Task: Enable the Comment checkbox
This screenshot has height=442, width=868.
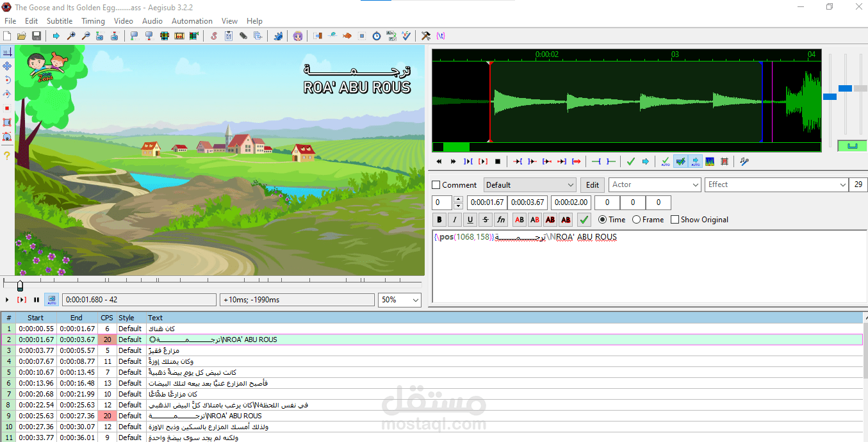Action: pos(436,185)
